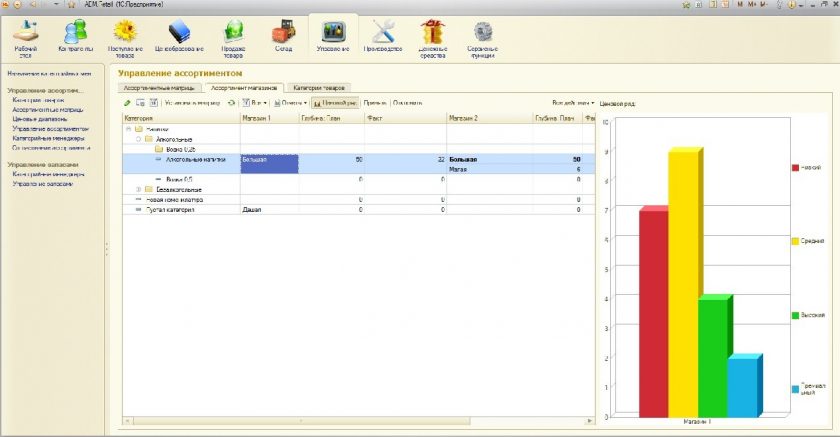Select the Пустая категория row
This screenshot has width=840, height=437.
click(x=358, y=210)
